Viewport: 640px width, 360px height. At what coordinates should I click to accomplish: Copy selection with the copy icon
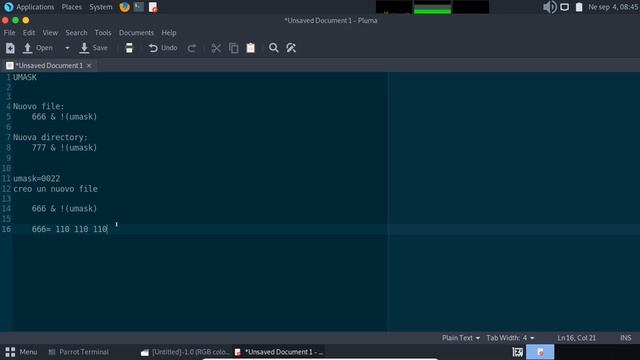pos(233,48)
